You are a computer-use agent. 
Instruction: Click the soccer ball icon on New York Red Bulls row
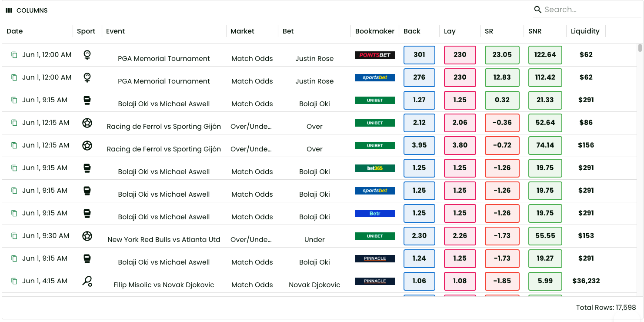(x=87, y=236)
